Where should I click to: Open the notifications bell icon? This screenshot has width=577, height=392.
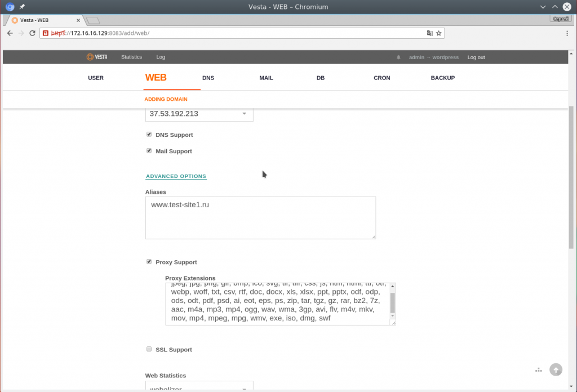[x=399, y=57]
